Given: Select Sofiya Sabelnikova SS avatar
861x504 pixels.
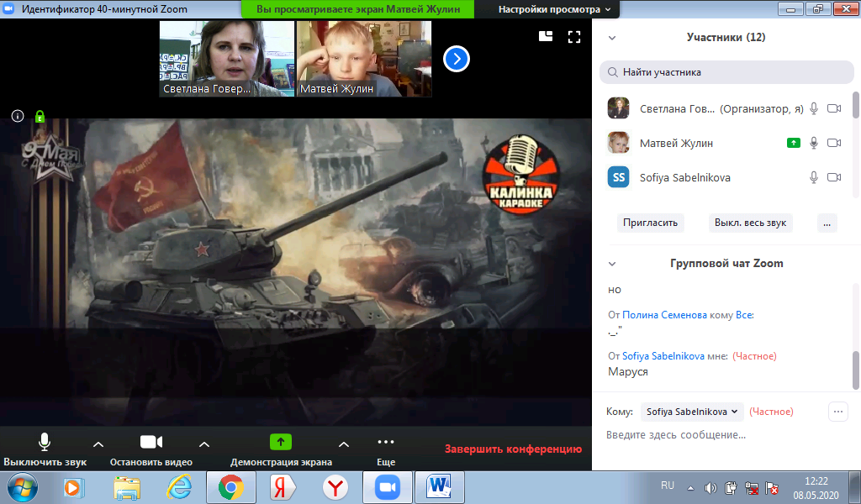Looking at the screenshot, I should click(618, 177).
